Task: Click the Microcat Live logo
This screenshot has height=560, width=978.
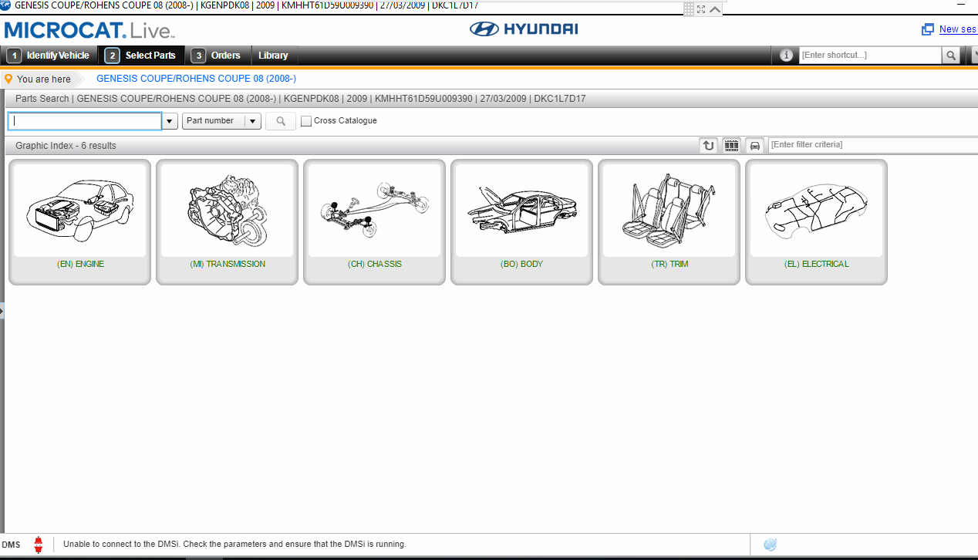Action: click(89, 30)
